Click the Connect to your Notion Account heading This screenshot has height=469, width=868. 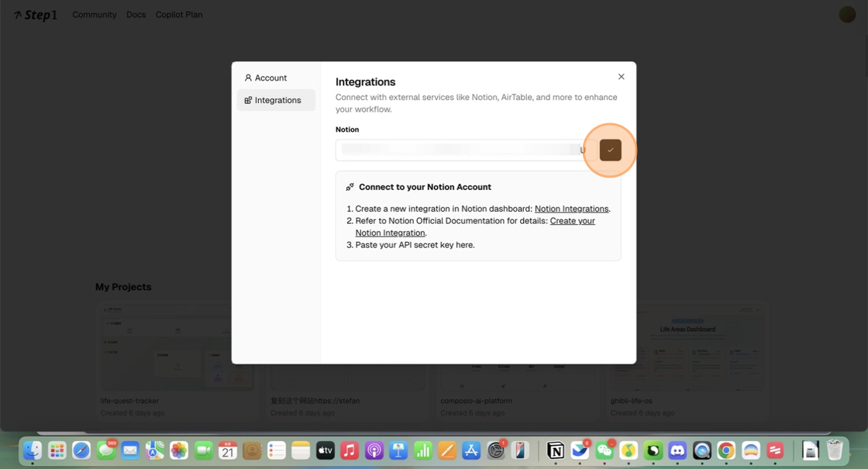click(425, 187)
